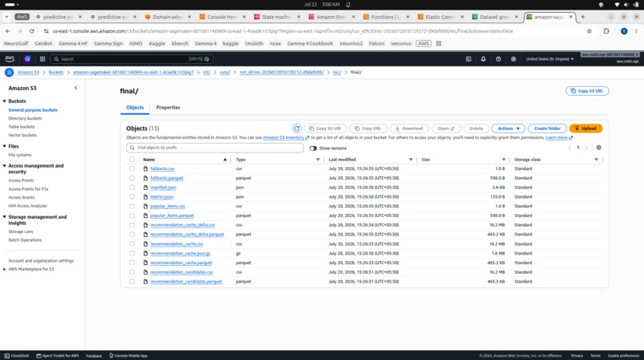Go to previous page of objects
This screenshot has height=360, width=644.
pos(569,148)
